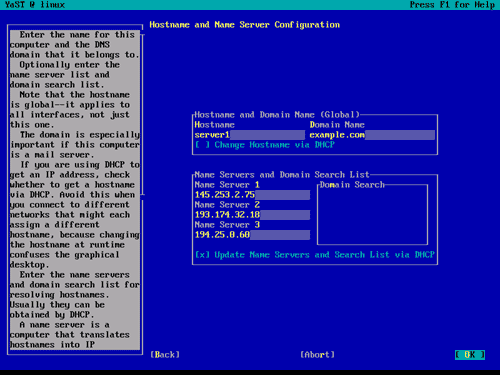Screen dimensions: 500x375
Task: Click Name Server 2 field with 193.174.32.18
Action: point(252,215)
